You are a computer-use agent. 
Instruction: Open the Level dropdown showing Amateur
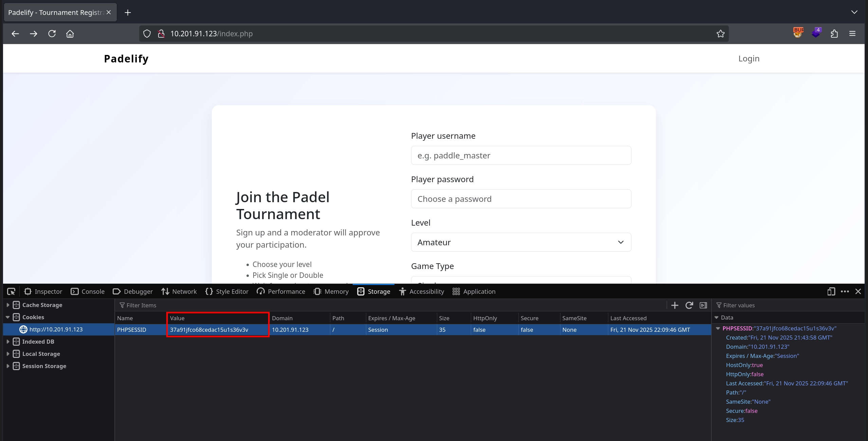point(521,242)
